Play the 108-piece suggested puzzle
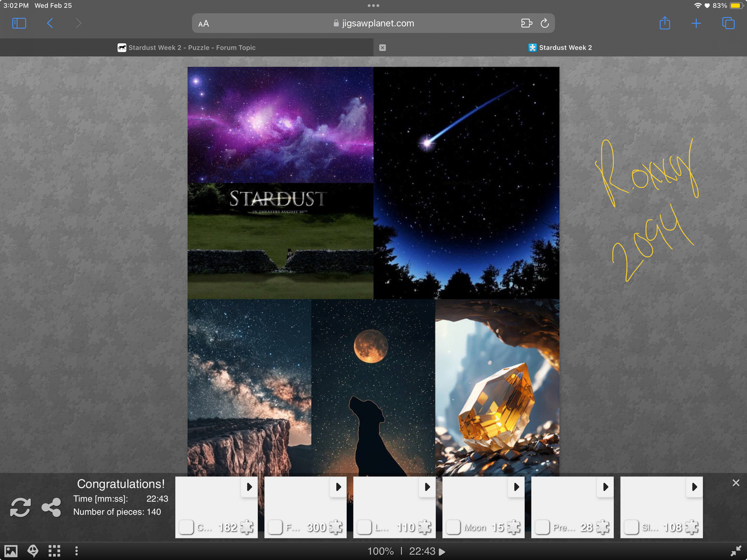The height and width of the screenshot is (560, 747). 694,487
